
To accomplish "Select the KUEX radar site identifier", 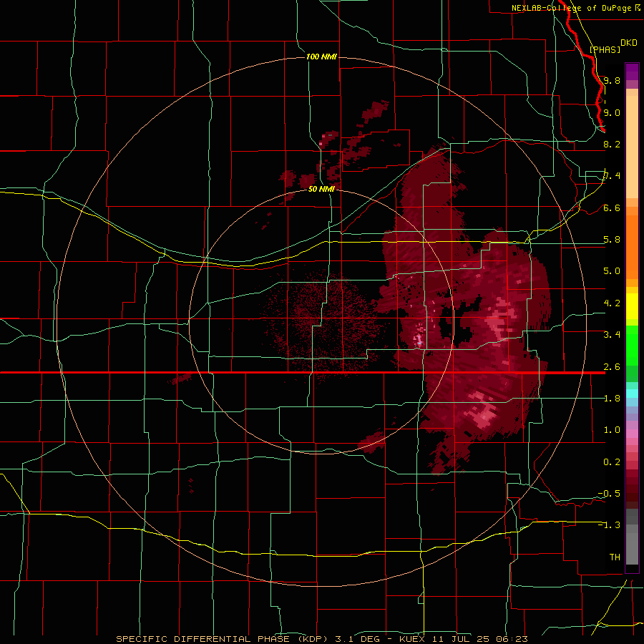I will (413, 639).
